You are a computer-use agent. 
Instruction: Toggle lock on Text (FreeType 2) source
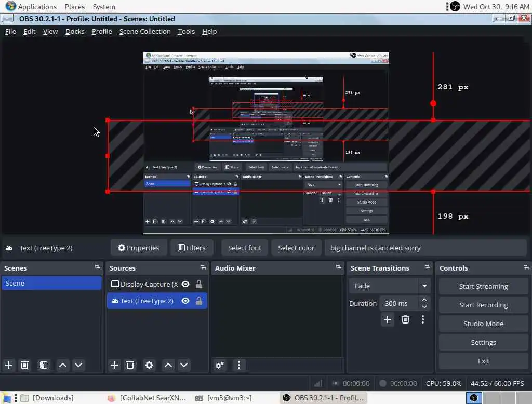pos(199,301)
